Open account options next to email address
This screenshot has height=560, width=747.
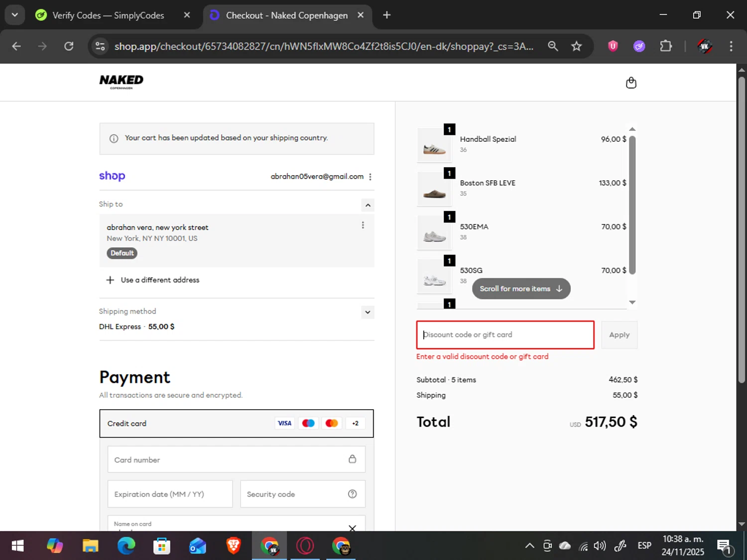pos(370,177)
